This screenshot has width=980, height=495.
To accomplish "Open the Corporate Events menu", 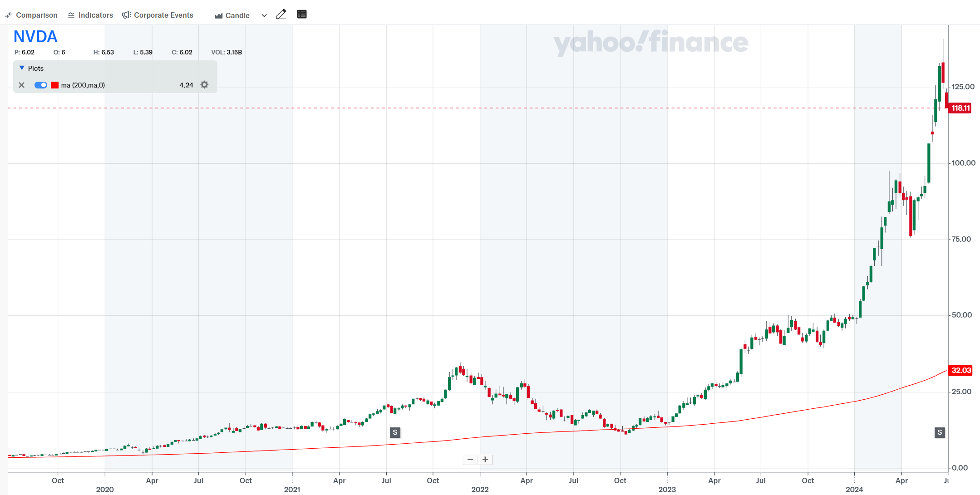I will click(x=158, y=15).
